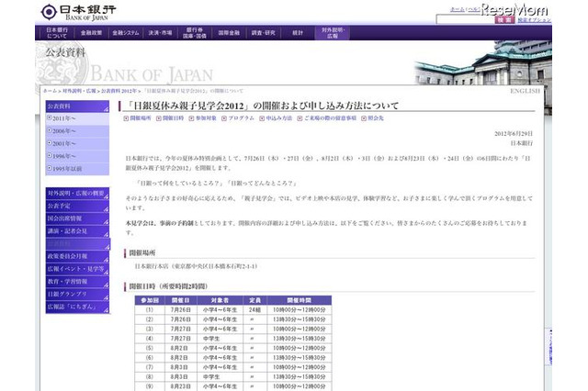This screenshot has width=588, height=391.
Task: Expand the 1995年以前 sidebar item
Action: coord(77,169)
